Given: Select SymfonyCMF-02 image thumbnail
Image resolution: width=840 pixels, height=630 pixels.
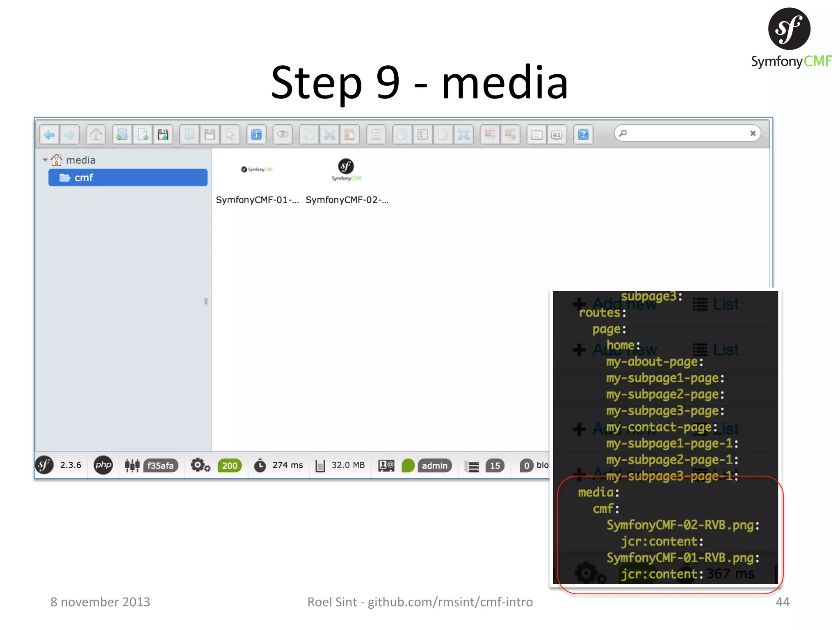Looking at the screenshot, I should [347, 170].
